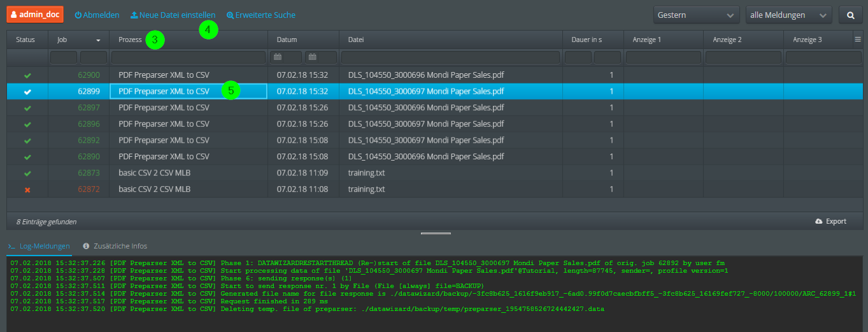Click the Dauer maximum filter field

(x=608, y=57)
